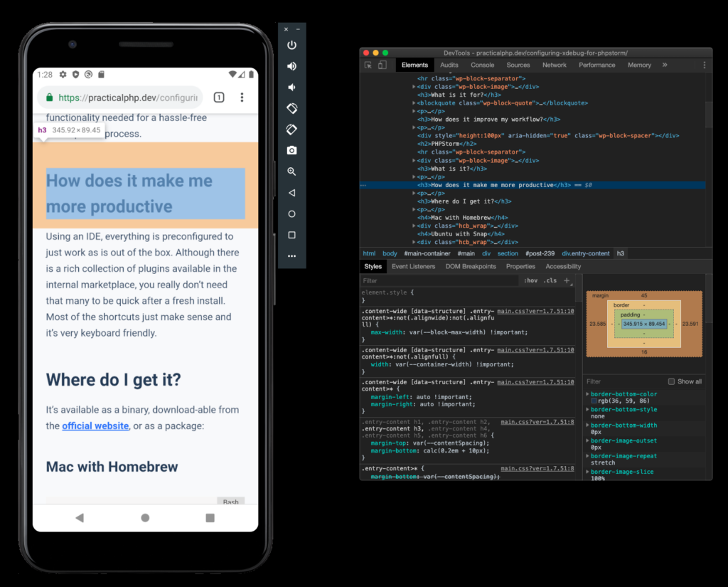Screen dimensions: 728x587
Task: Select the Accessibility sub-tab
Action: point(563,266)
